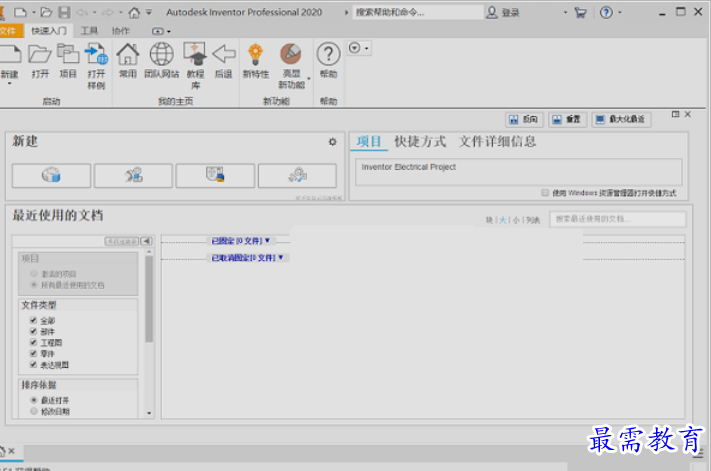Select the 修改日期 sort radio button
Viewport: 711px width, 471px height.
point(34,411)
